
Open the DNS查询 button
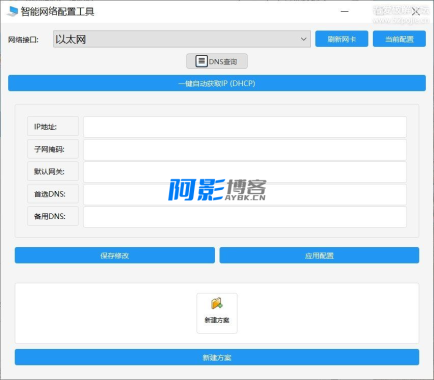click(x=217, y=61)
